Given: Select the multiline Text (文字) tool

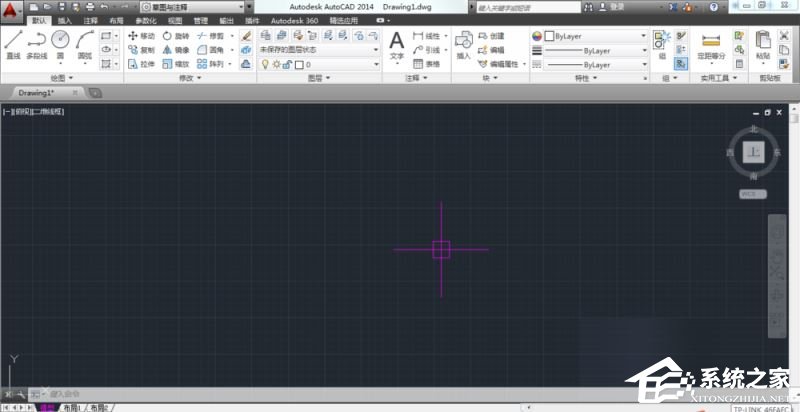Looking at the screenshot, I should (396, 46).
